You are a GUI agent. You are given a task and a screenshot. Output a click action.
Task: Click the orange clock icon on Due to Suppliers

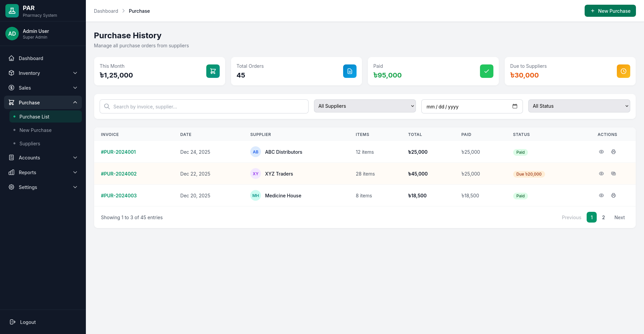[x=623, y=71]
